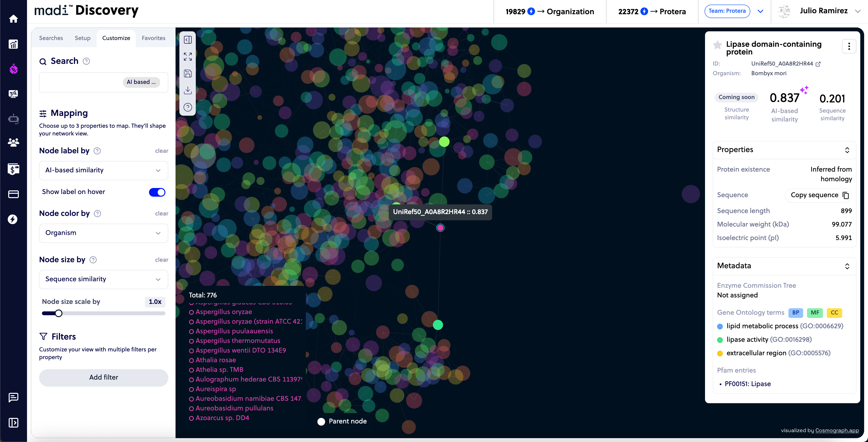Toggle Aspergillus oryzae legend entry
This screenshot has width=868, height=442.
click(221, 312)
